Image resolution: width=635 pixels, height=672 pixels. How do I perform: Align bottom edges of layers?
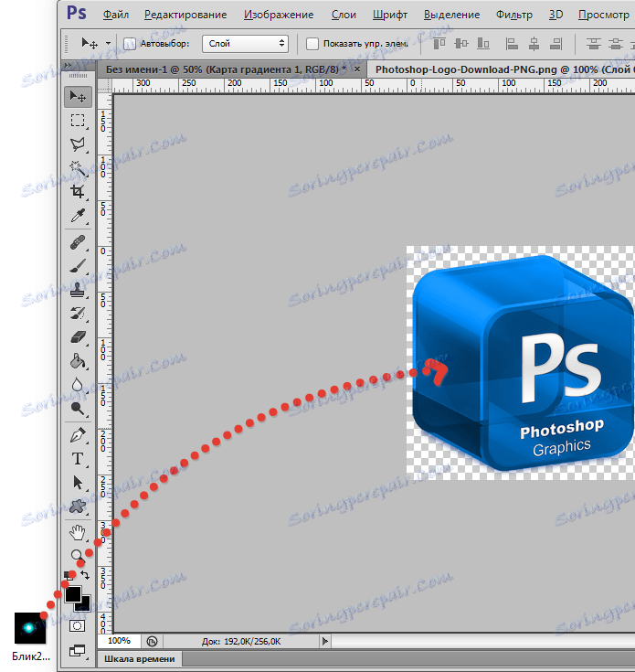click(483, 44)
